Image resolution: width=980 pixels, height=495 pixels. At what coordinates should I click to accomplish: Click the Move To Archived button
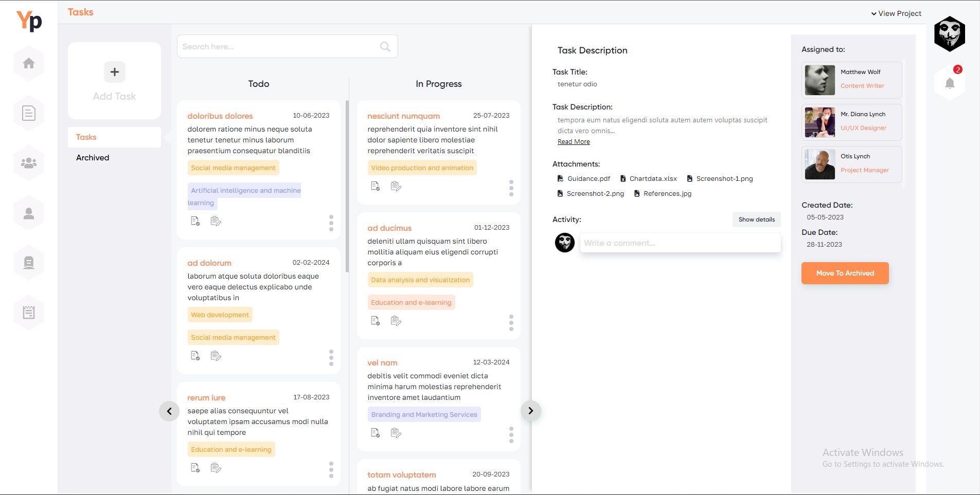845,273
